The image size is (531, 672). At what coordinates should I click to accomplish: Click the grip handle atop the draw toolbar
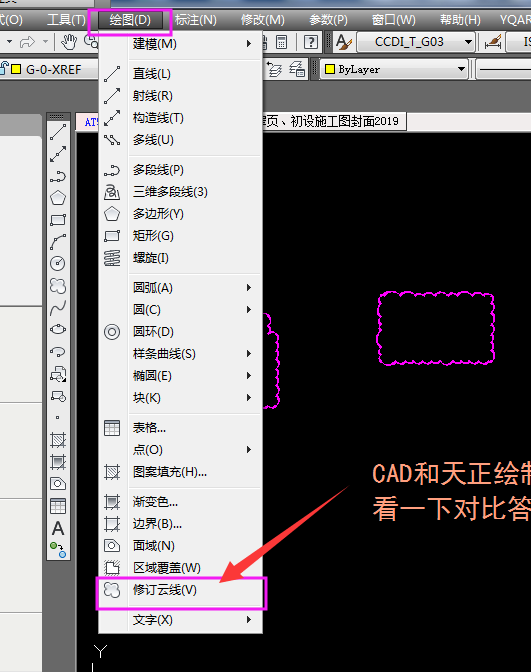tap(57, 117)
